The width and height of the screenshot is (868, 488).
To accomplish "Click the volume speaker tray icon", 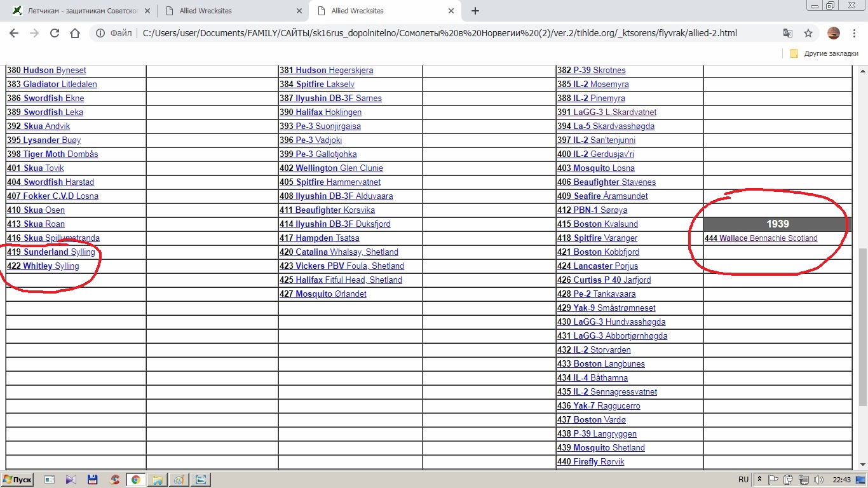I will coord(819,480).
